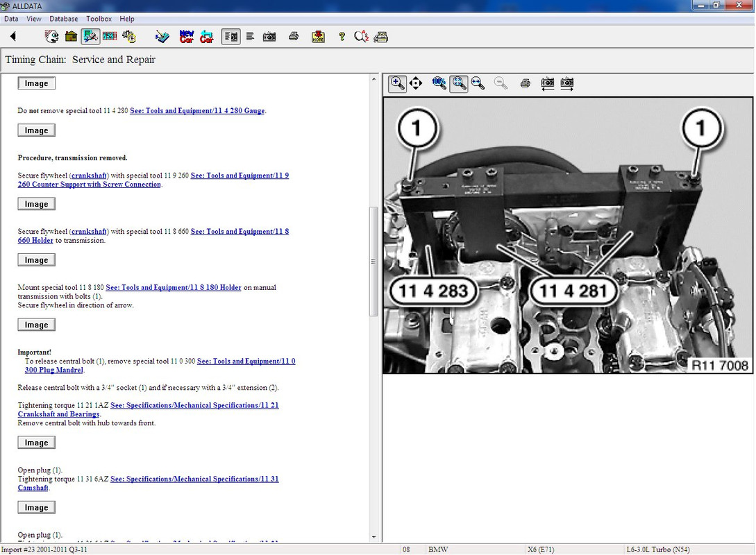Show previous image with left-arrow camera
Image resolution: width=756 pixels, height=555 pixels.
[x=547, y=83]
